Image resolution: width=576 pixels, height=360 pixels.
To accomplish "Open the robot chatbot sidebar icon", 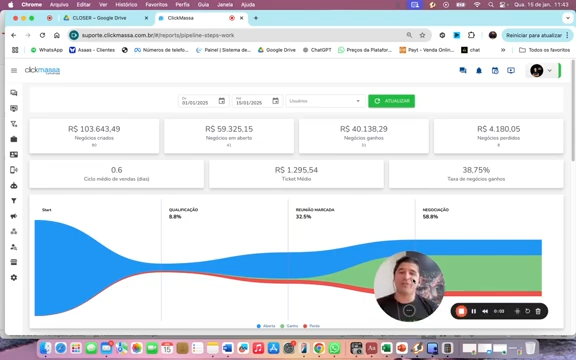I will point(14,186).
